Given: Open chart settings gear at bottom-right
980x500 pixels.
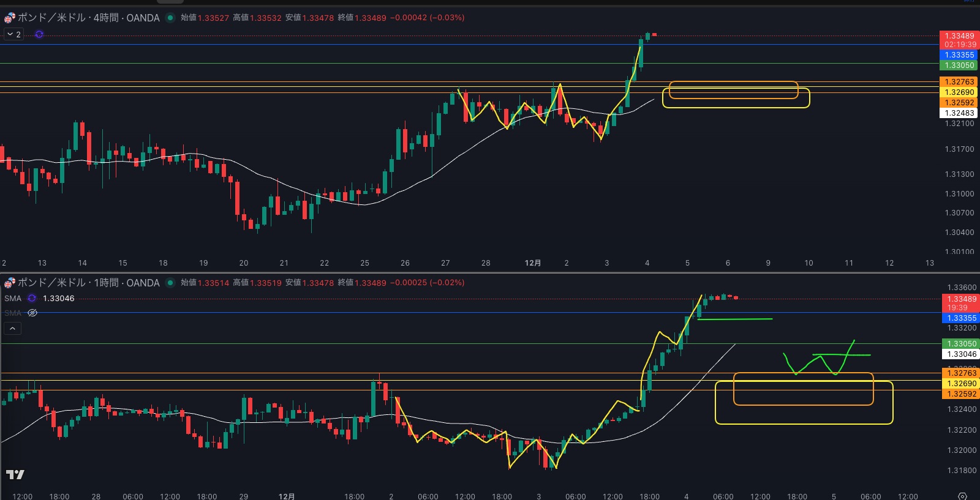Looking at the screenshot, I should pos(962,496).
